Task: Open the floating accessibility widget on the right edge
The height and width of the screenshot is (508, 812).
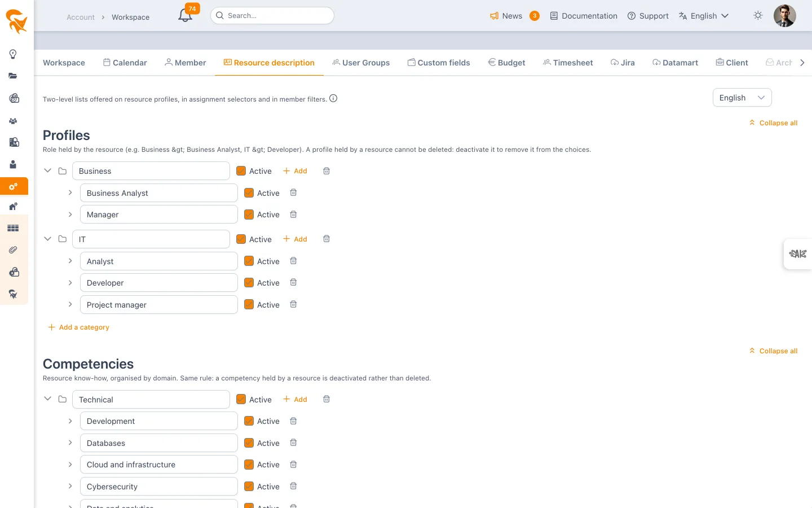Action: tap(798, 253)
